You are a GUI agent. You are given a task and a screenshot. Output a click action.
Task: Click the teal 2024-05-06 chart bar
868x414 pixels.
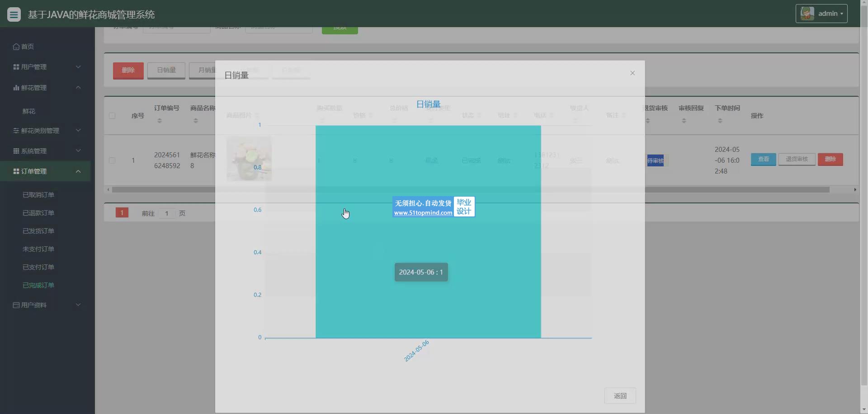click(428, 232)
